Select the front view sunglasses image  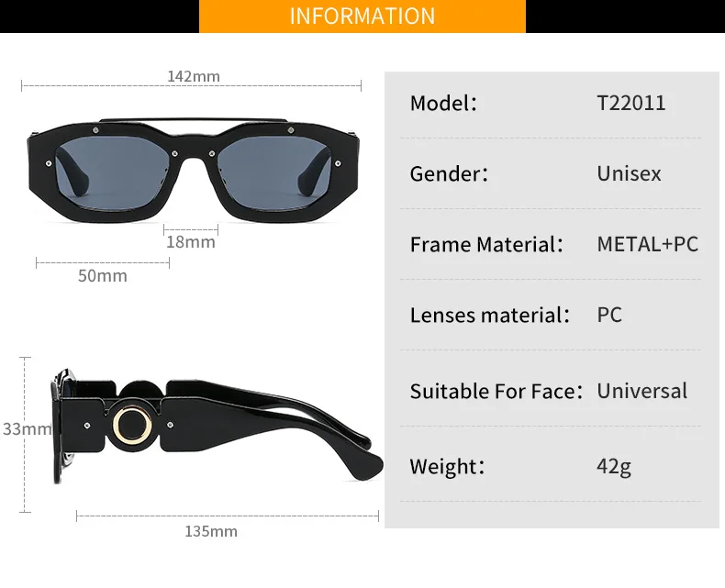point(193,169)
